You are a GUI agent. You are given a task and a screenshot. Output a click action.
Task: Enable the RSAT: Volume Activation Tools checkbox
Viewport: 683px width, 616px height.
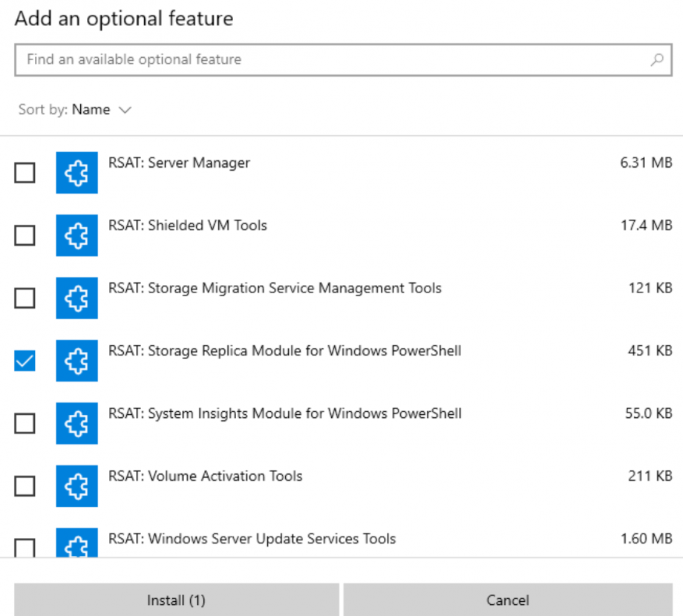[24, 486]
